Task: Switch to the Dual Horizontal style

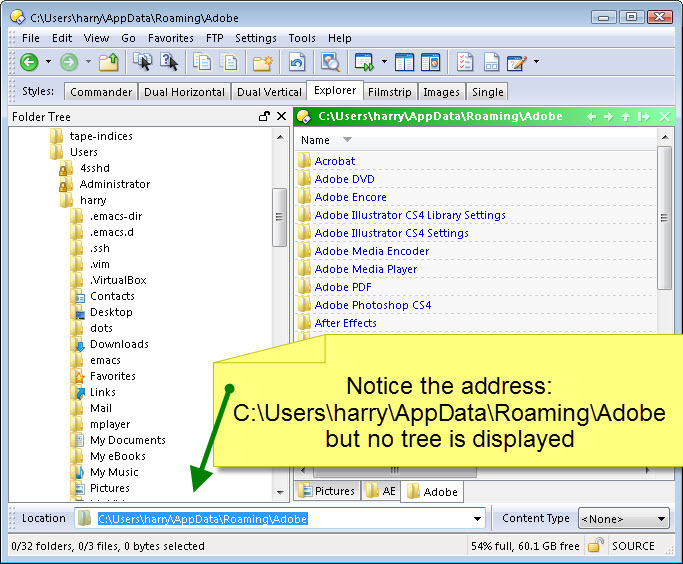Action: point(184,92)
